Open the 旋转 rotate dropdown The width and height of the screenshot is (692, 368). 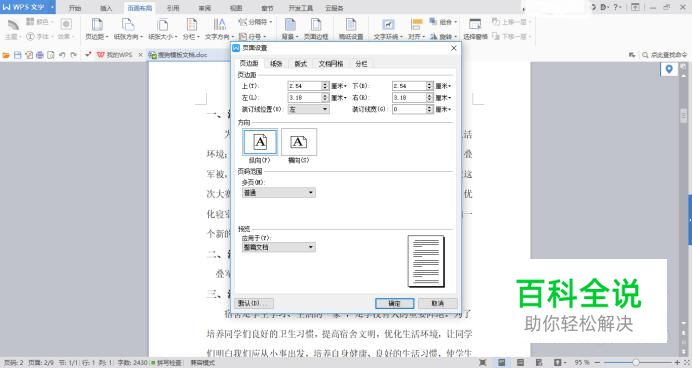pyautogui.click(x=443, y=37)
